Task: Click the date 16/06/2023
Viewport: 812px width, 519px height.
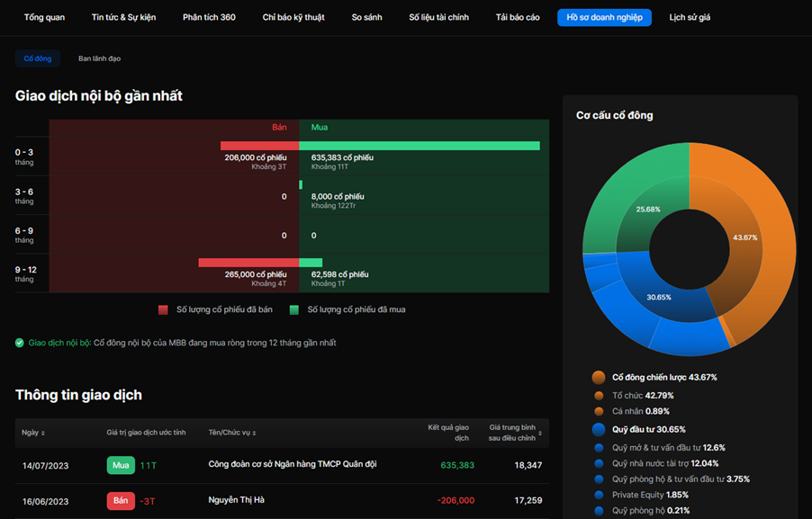Action: (x=46, y=501)
